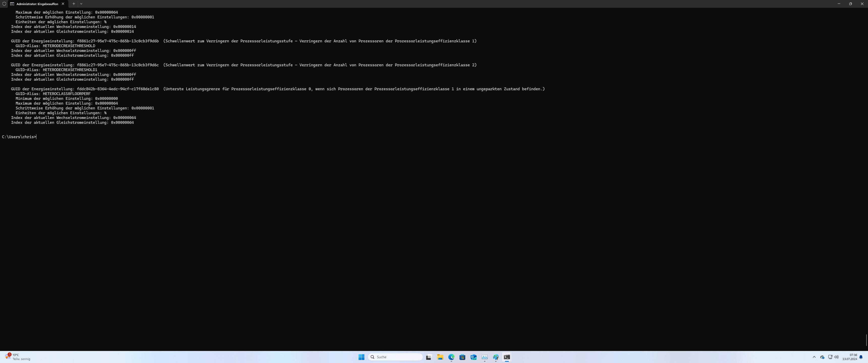The height and width of the screenshot is (363, 868).
Task: Open a new terminal tab with plus
Action: (x=74, y=4)
